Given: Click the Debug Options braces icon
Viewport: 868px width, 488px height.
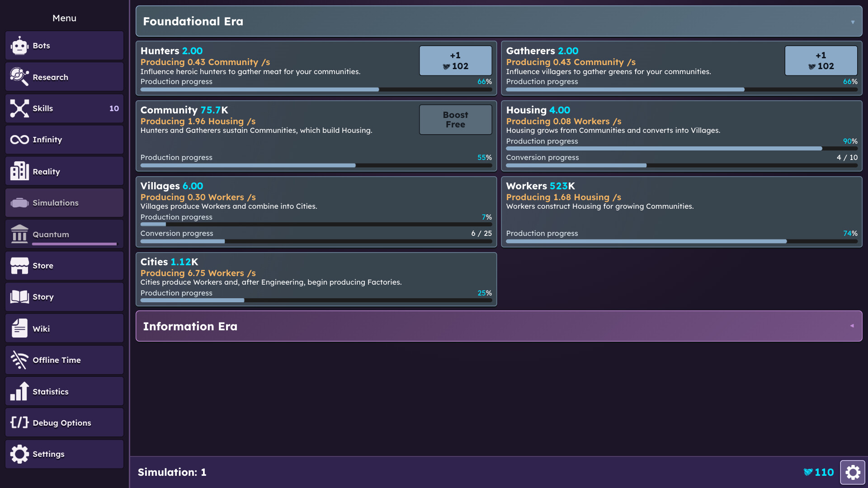Looking at the screenshot, I should pyautogui.click(x=19, y=422).
